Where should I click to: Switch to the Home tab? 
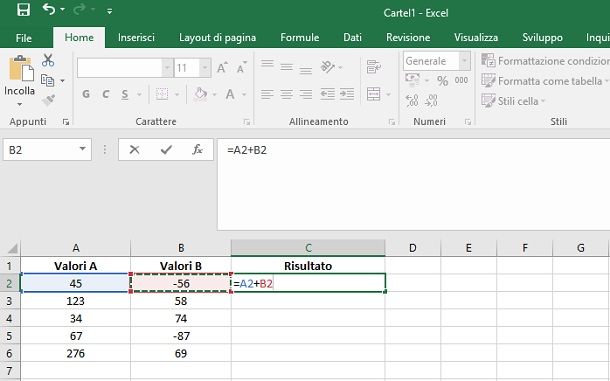(x=79, y=37)
